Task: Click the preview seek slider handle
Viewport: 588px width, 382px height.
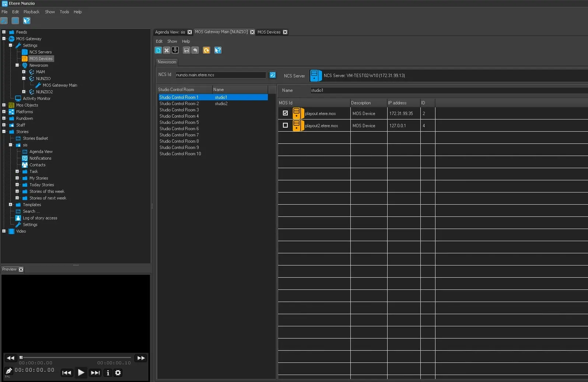Action: 21,357
